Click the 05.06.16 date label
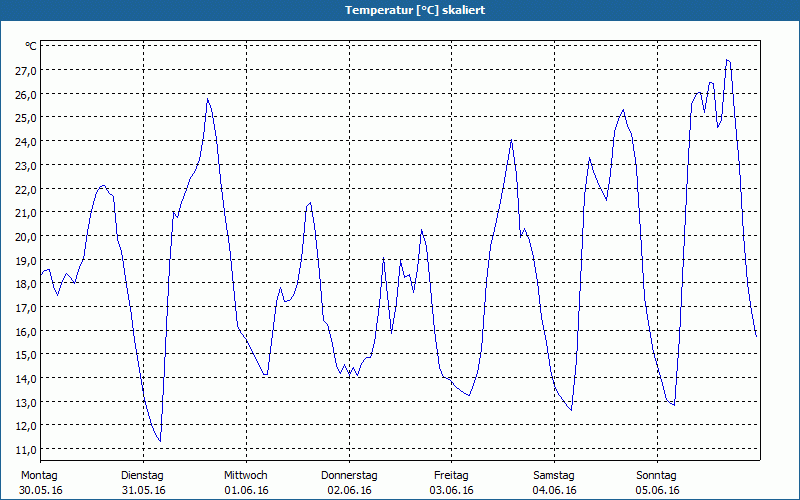Image resolution: width=800 pixels, height=500 pixels. 658,490
